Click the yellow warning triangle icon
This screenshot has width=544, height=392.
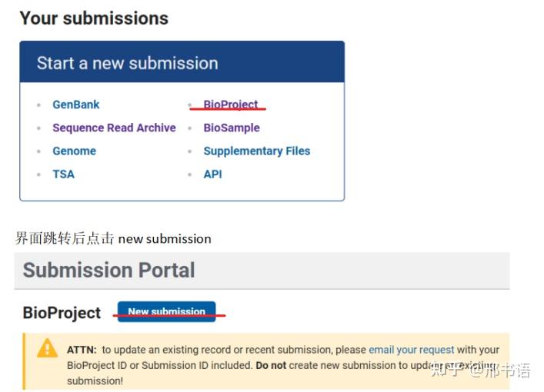(48, 349)
